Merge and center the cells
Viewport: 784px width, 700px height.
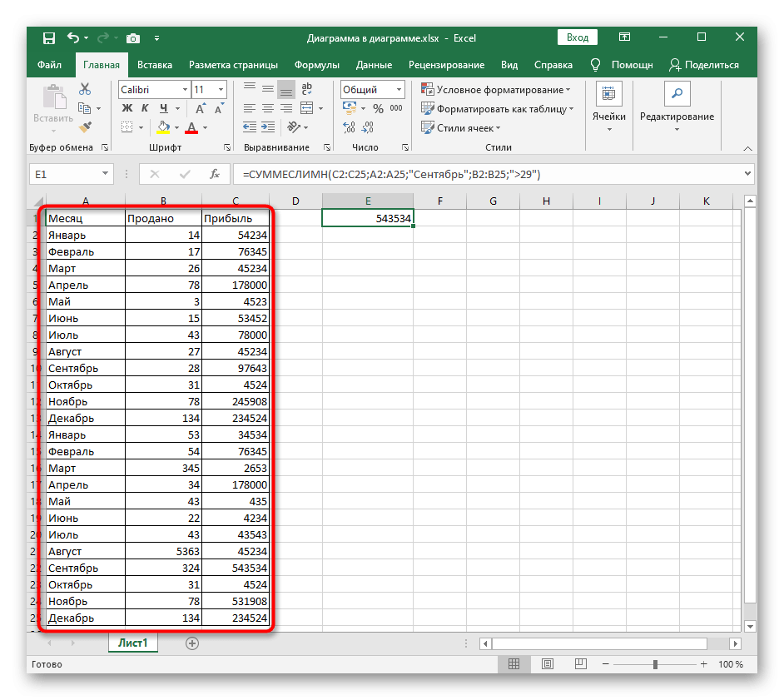[x=306, y=108]
